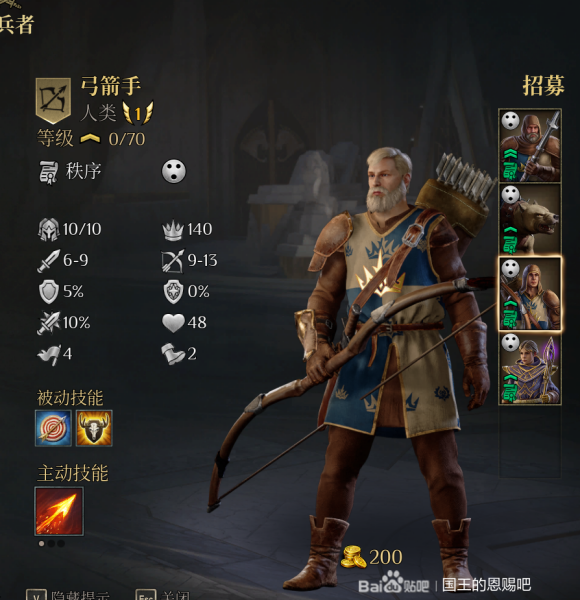580x600 pixels.
Task: Click the ranged damage bow icon
Action: (x=173, y=261)
